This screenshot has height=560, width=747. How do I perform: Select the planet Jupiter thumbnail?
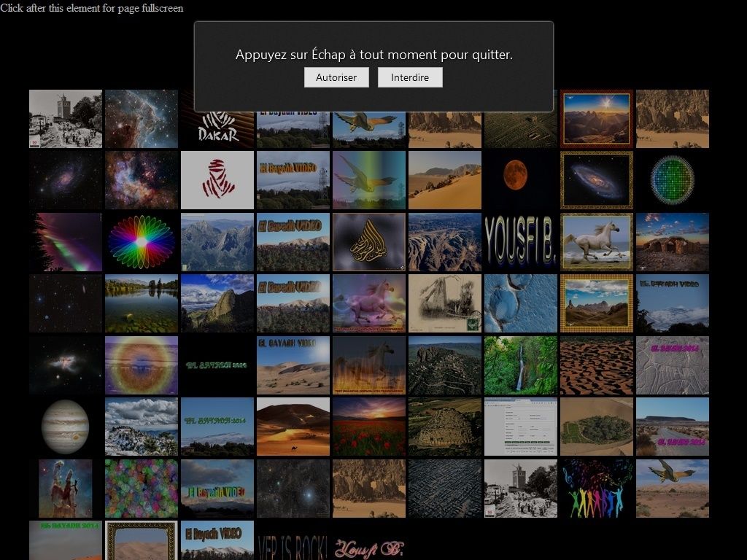click(x=65, y=427)
